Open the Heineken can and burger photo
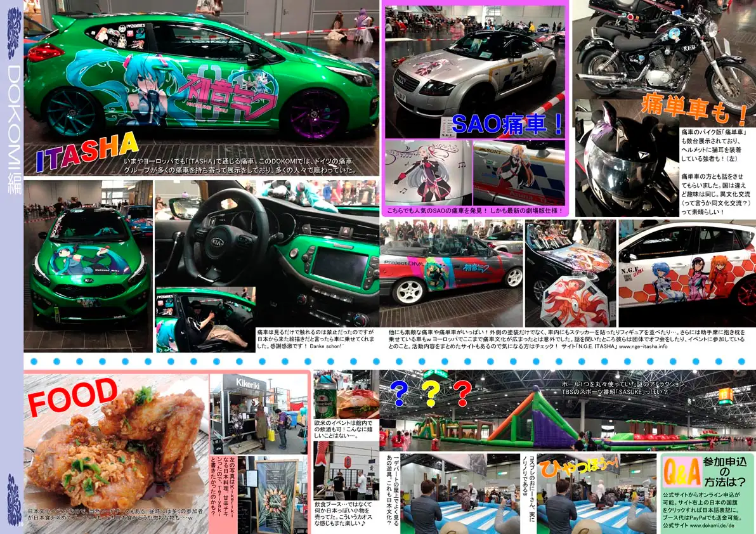 (346, 394)
